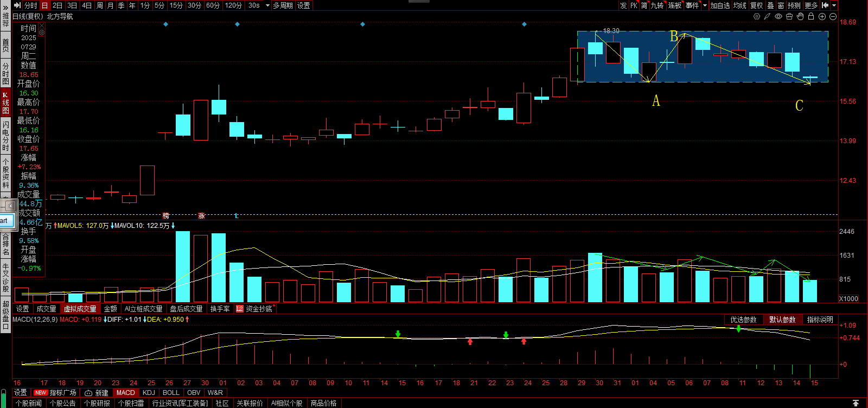Viewport: 868px width, 408px height.
Task: Click the 发 toolbar button
Action: [x=623, y=5]
